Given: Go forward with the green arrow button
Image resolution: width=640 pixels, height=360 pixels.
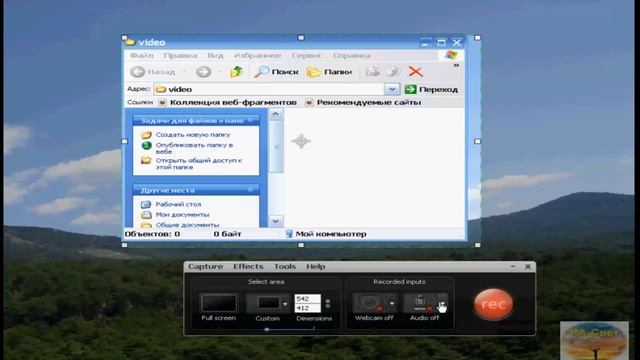Looking at the screenshot, I should coord(203,72).
